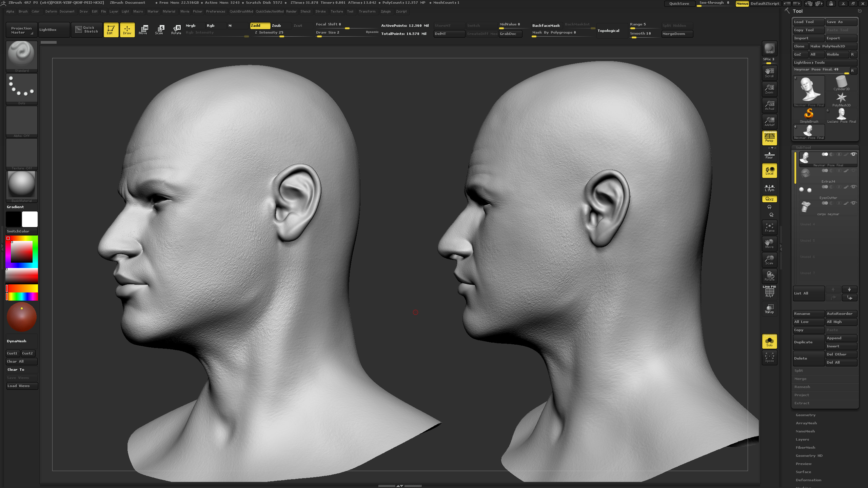Select the Extract4 subtool row
The height and width of the screenshot is (488, 868).
tap(828, 176)
